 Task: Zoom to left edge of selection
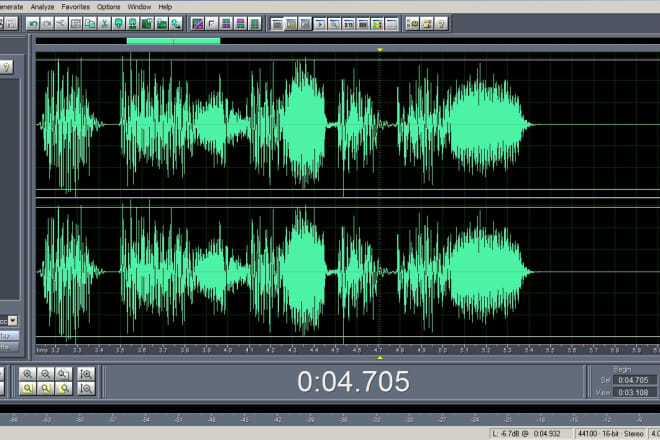pyautogui.click(x=46, y=388)
